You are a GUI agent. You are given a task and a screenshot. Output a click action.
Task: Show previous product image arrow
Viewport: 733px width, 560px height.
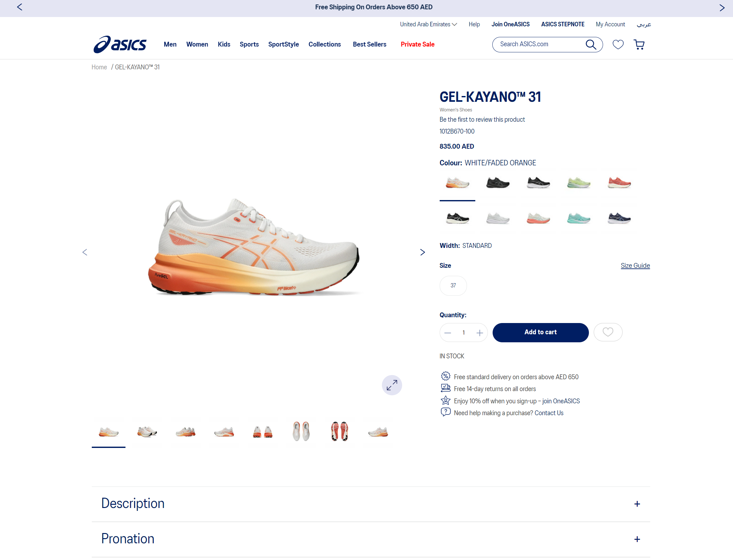click(x=85, y=252)
